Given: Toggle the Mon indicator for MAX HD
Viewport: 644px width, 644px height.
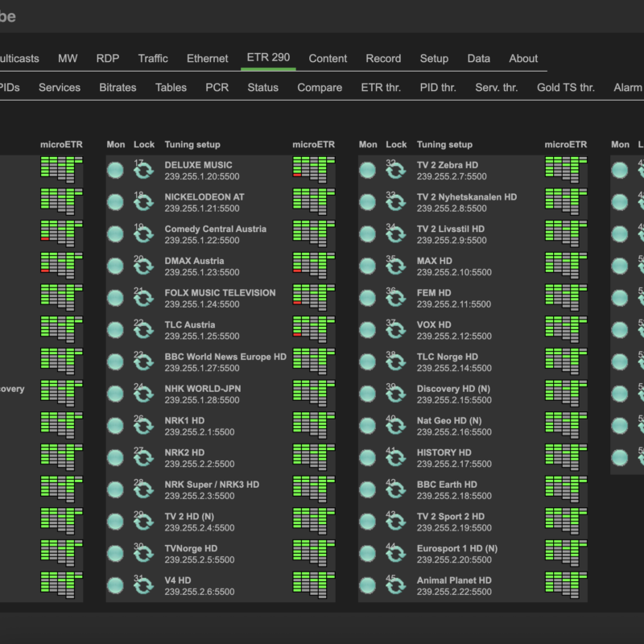Looking at the screenshot, I should [x=368, y=266].
